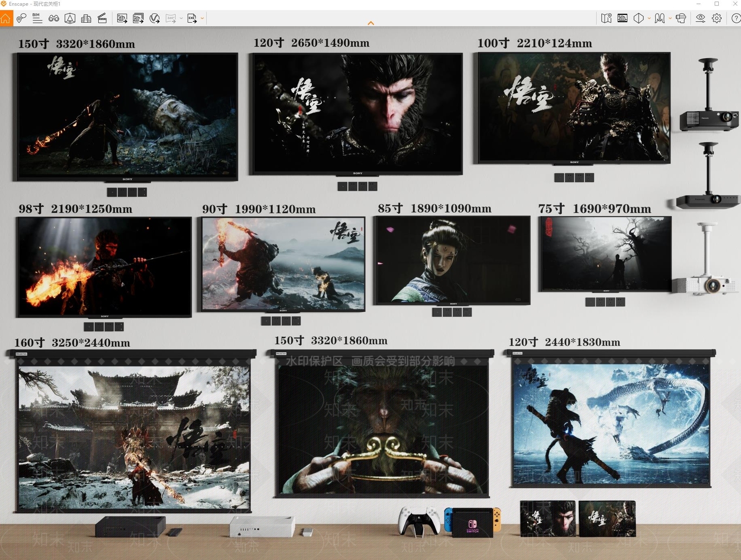Expand the navigation mode dropdown arrow
This screenshot has width=741, height=560.
(670, 19)
